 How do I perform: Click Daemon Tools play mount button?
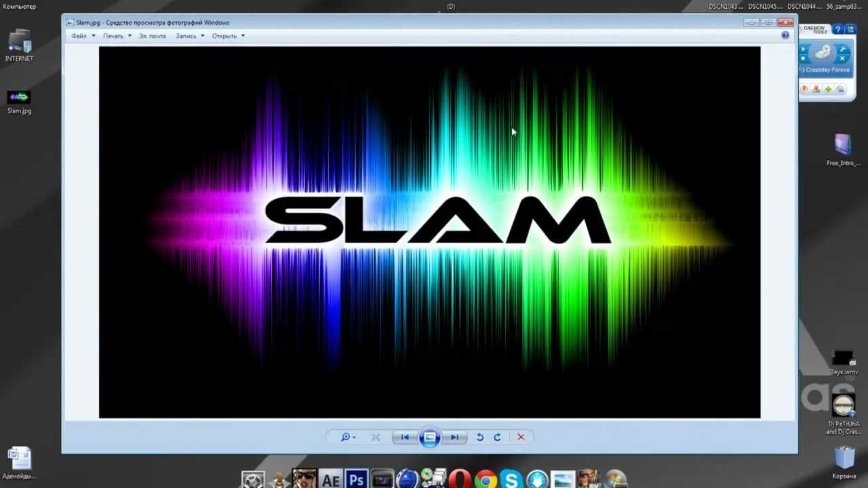coord(804,49)
